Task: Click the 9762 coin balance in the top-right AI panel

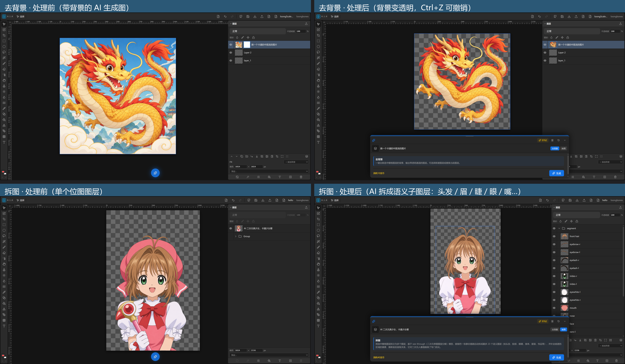Action: pos(543,140)
